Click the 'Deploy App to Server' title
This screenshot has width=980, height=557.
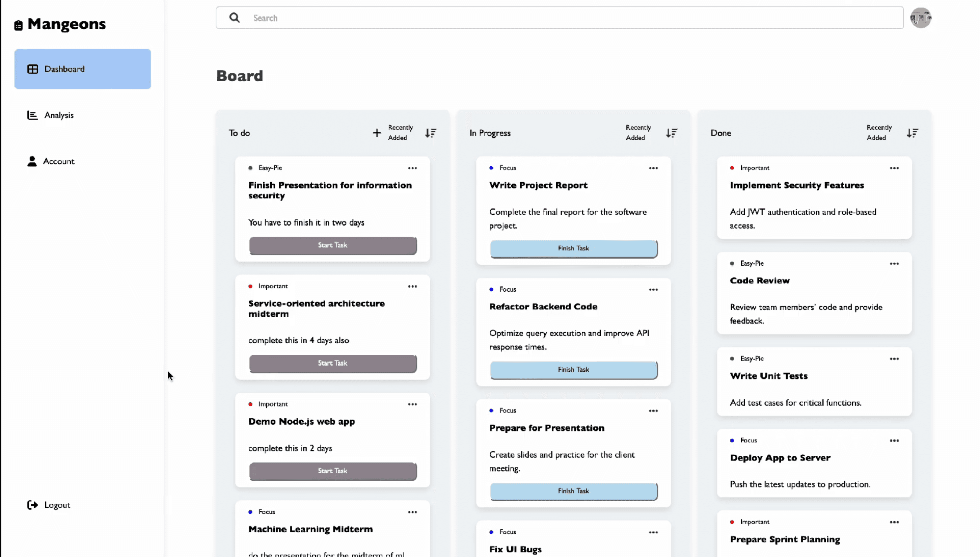pyautogui.click(x=780, y=457)
